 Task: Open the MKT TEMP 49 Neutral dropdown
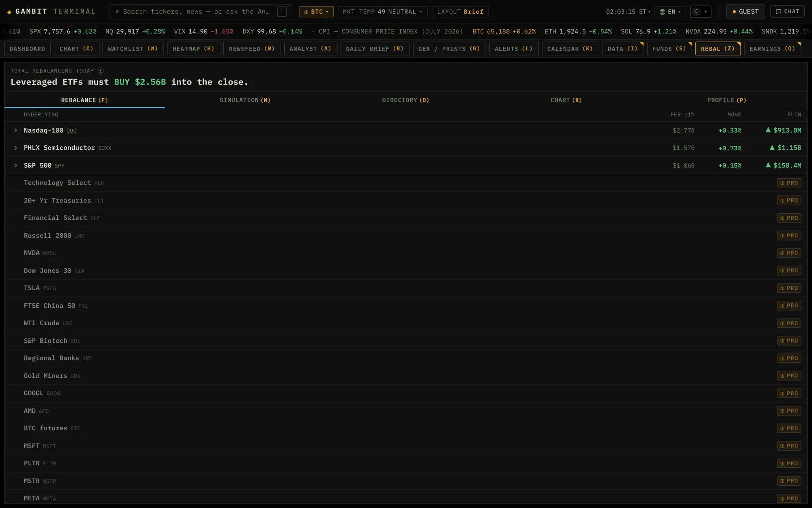coord(382,12)
